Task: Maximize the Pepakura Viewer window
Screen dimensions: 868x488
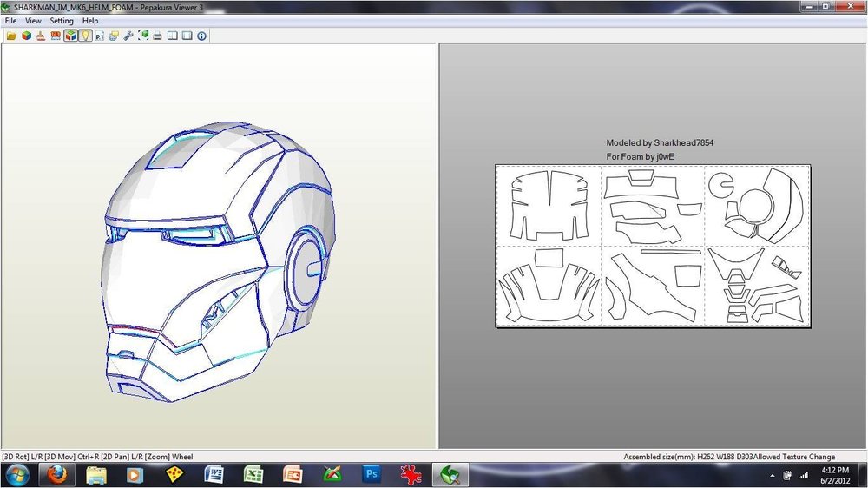Action: [825, 7]
